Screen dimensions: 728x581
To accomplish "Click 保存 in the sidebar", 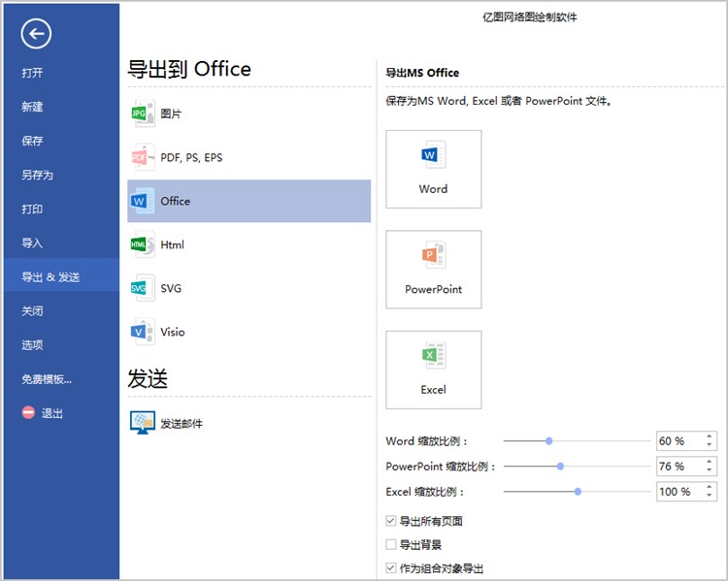I will [32, 141].
